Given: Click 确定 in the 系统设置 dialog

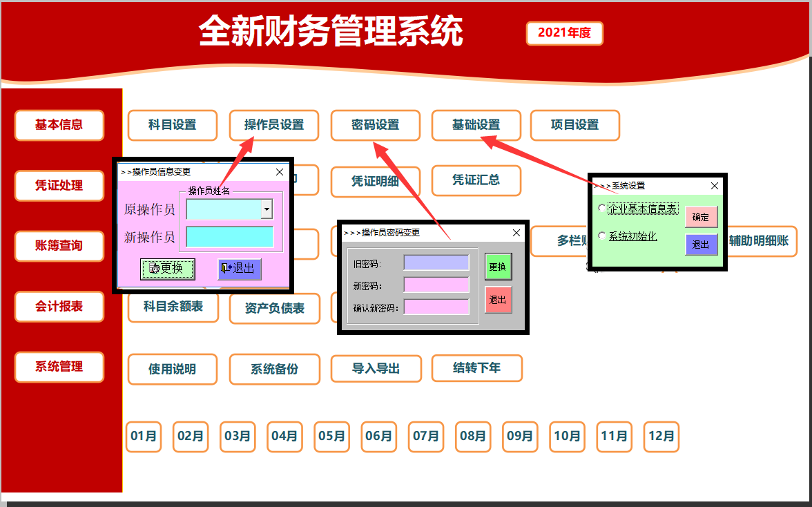Looking at the screenshot, I should pos(701,216).
